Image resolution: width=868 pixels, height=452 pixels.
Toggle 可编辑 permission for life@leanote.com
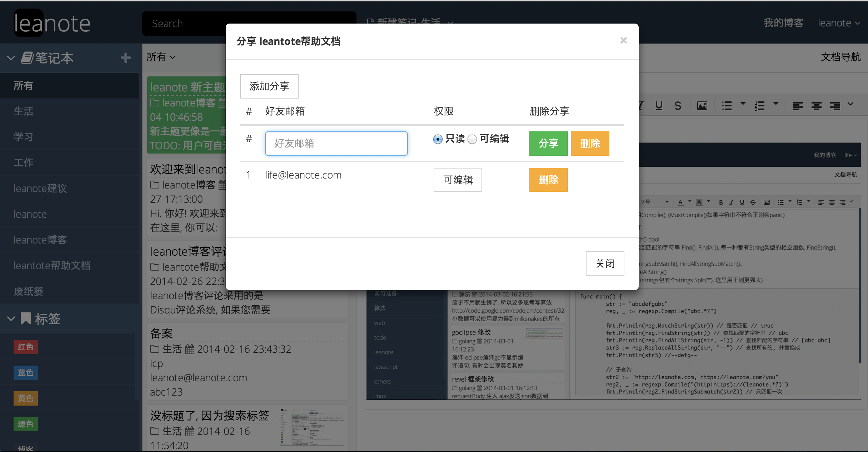point(458,180)
